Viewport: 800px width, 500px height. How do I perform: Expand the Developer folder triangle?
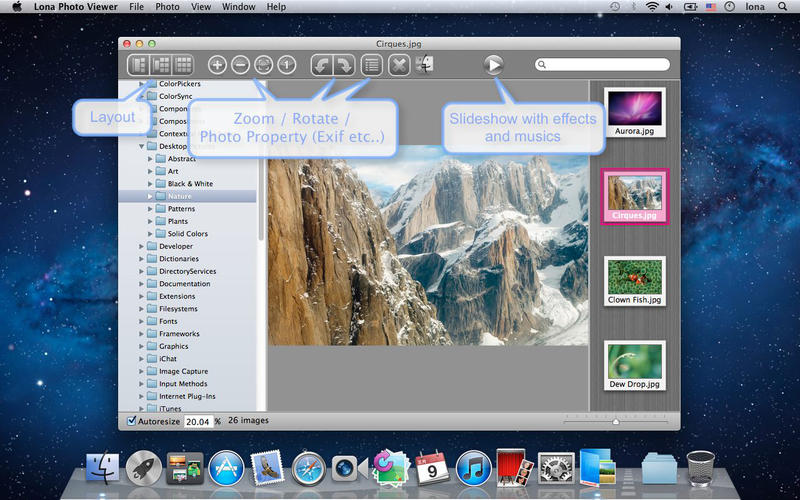click(141, 246)
